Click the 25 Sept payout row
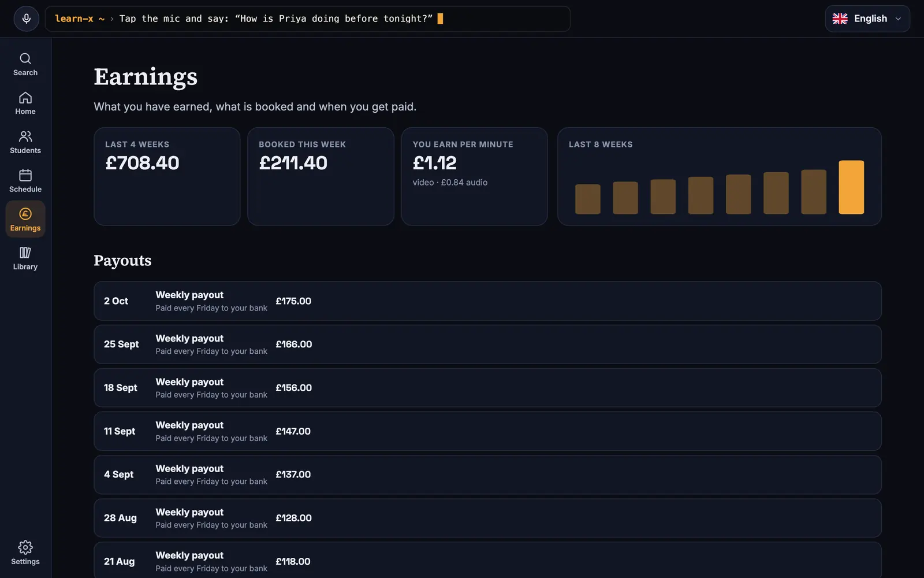 pos(487,344)
